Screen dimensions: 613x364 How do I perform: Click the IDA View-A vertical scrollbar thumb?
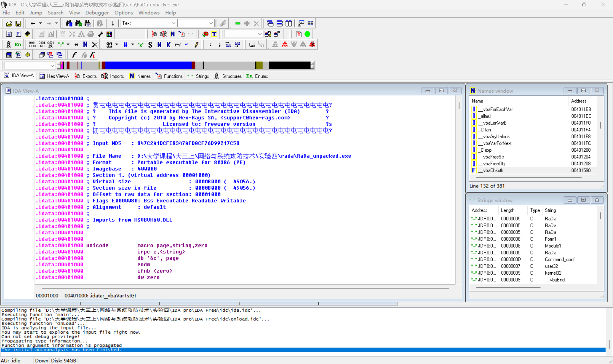459,106
